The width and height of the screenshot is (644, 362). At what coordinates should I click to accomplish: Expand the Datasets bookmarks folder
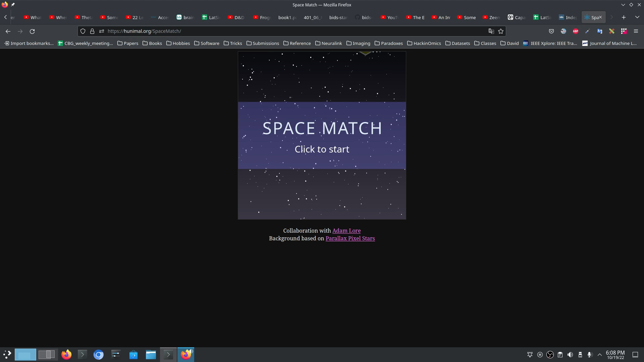pos(458,43)
